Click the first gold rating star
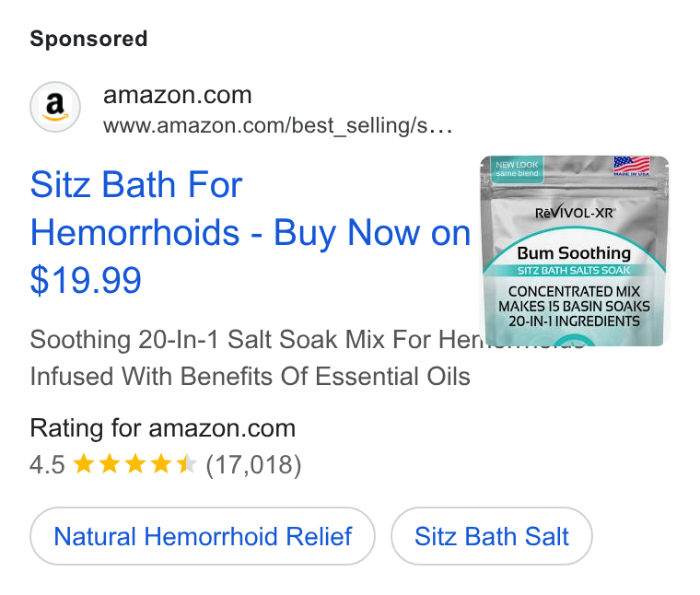Viewport: 700px width, 595px height. (x=84, y=464)
